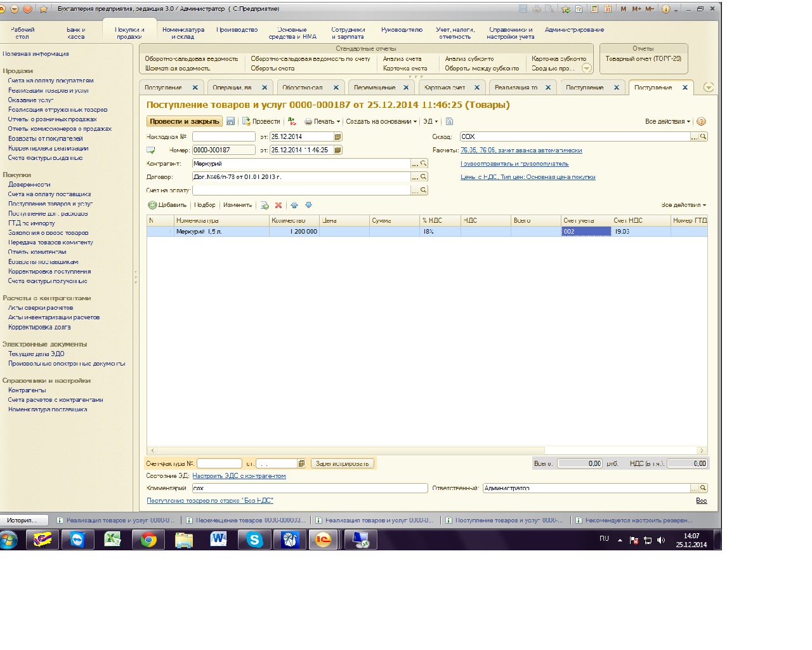Show the open tabs list arrow

click(709, 87)
